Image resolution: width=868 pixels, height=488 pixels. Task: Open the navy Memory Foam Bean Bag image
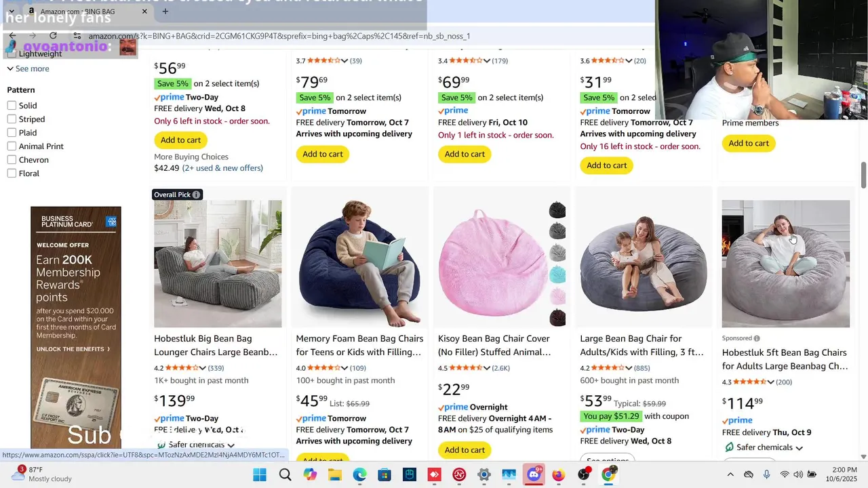360,264
